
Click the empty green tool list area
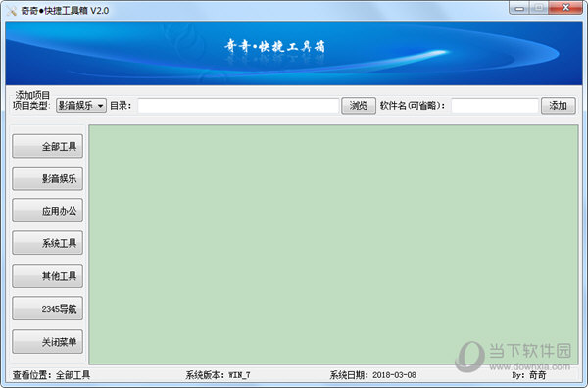click(x=333, y=244)
